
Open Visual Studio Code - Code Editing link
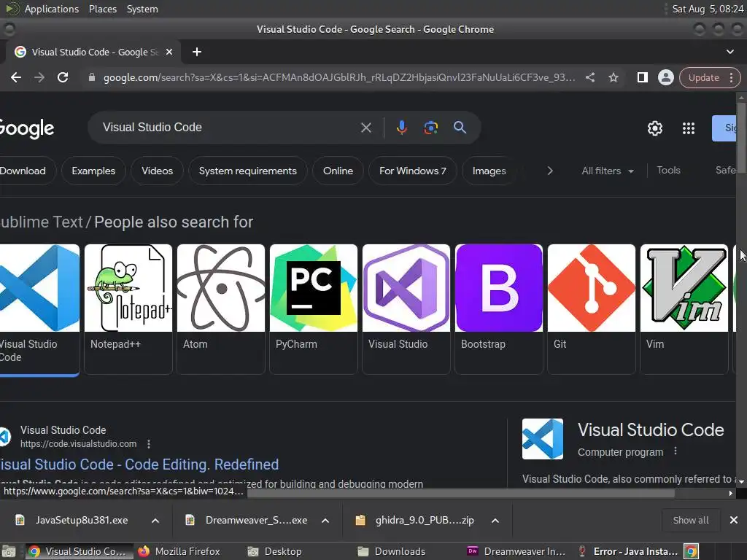(x=139, y=464)
